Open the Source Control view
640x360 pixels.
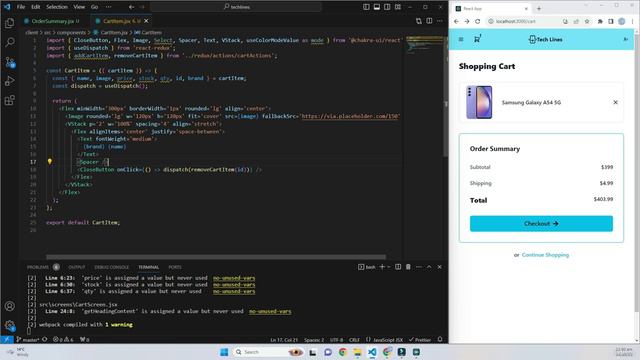click(x=9, y=62)
